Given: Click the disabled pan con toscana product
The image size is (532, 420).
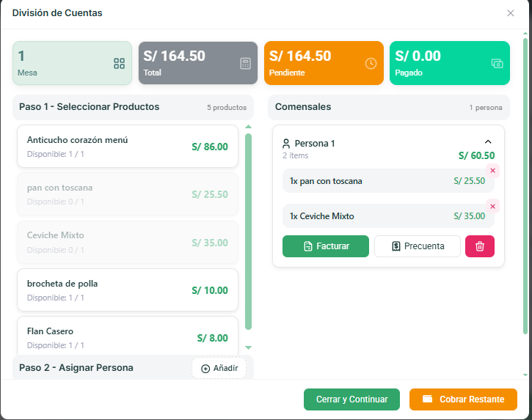Looking at the screenshot, I should [128, 194].
